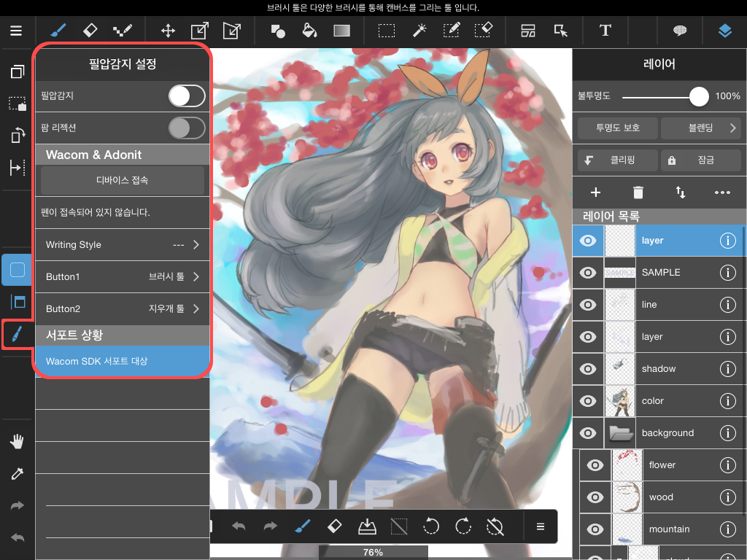
Task: Select the Eraser tool in top toolbar
Action: [90, 31]
